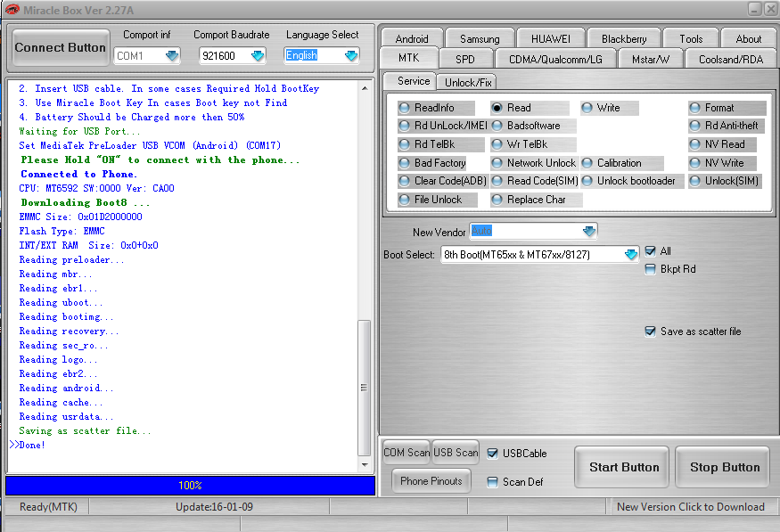Open the Comport inf dropdown
The image size is (780, 532).
coord(172,55)
